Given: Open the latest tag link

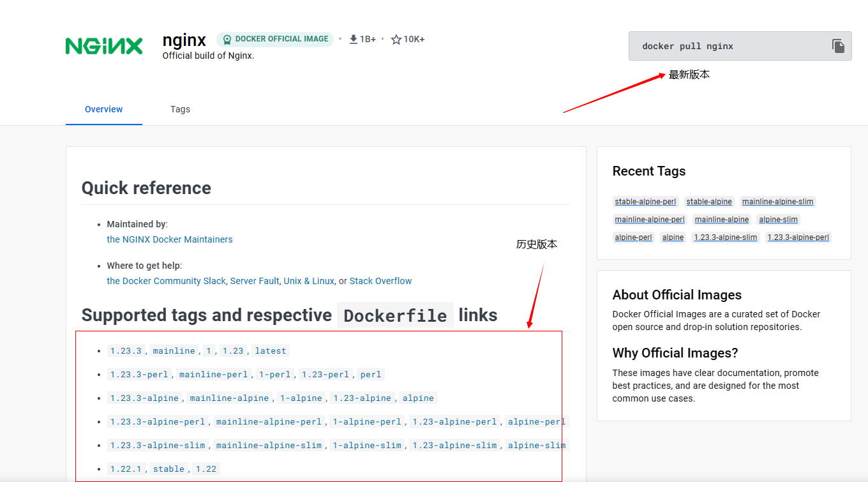Looking at the screenshot, I should tap(271, 350).
